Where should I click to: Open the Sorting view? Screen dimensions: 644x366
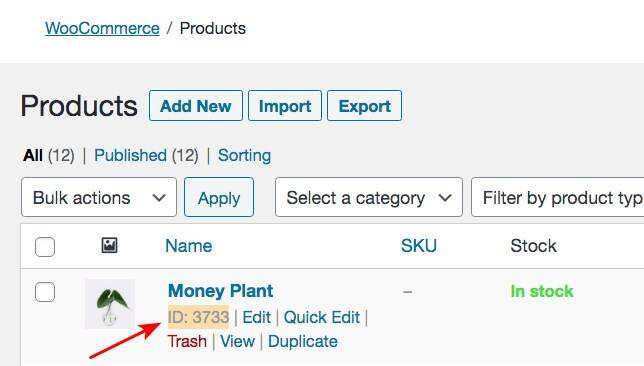pyautogui.click(x=244, y=156)
